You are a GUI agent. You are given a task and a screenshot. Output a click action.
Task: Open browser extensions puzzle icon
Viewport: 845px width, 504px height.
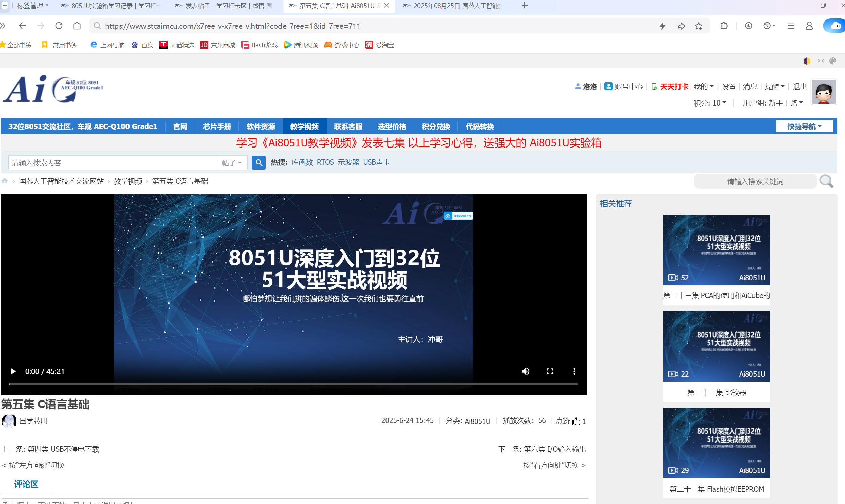[x=724, y=26]
